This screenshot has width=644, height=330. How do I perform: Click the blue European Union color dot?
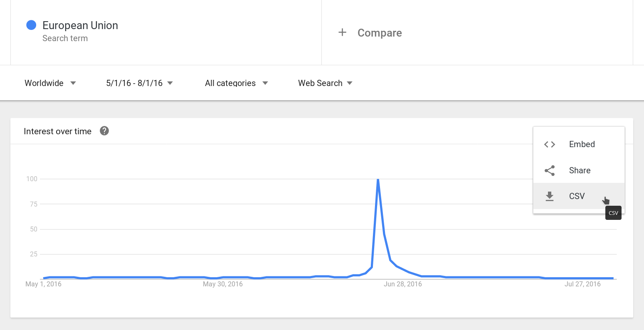[x=31, y=25]
